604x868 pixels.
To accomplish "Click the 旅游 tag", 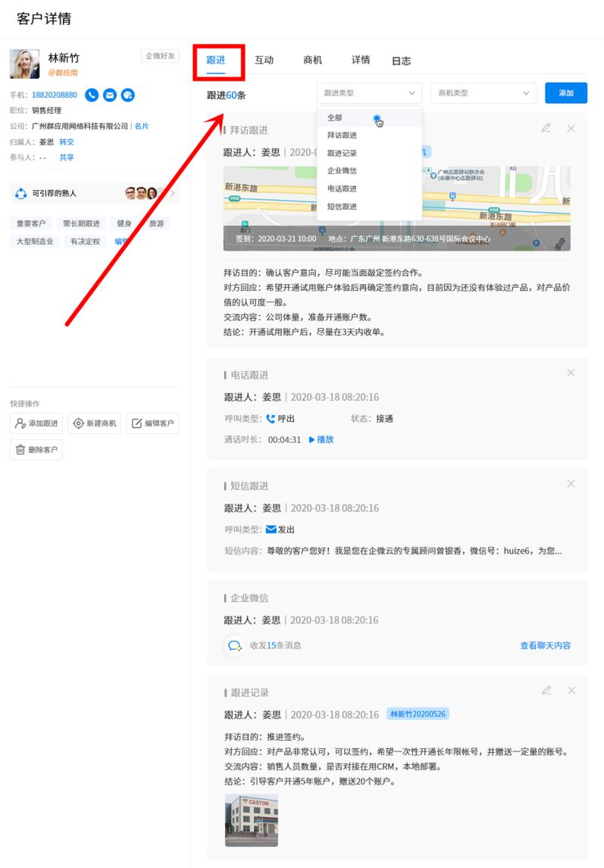I will pos(157,223).
